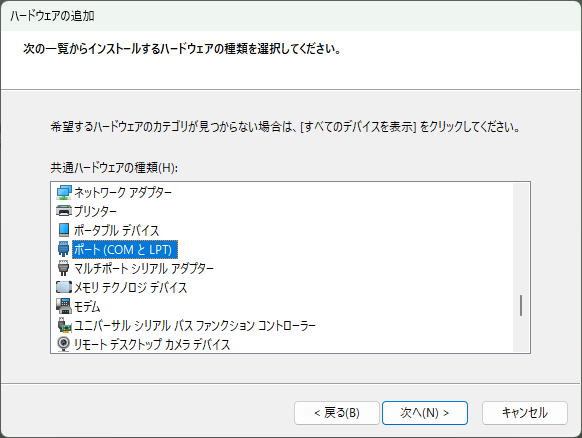Click the プリンター printer icon
The height and width of the screenshot is (438, 582).
(x=63, y=211)
